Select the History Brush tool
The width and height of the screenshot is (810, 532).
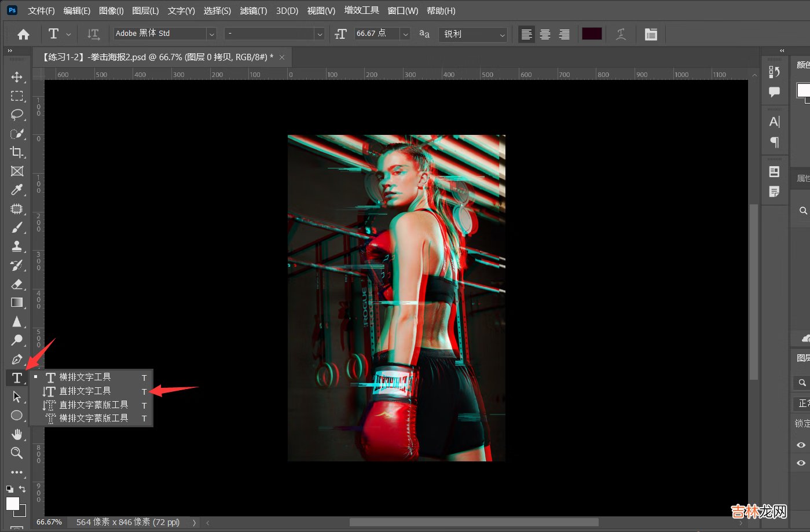pyautogui.click(x=17, y=265)
